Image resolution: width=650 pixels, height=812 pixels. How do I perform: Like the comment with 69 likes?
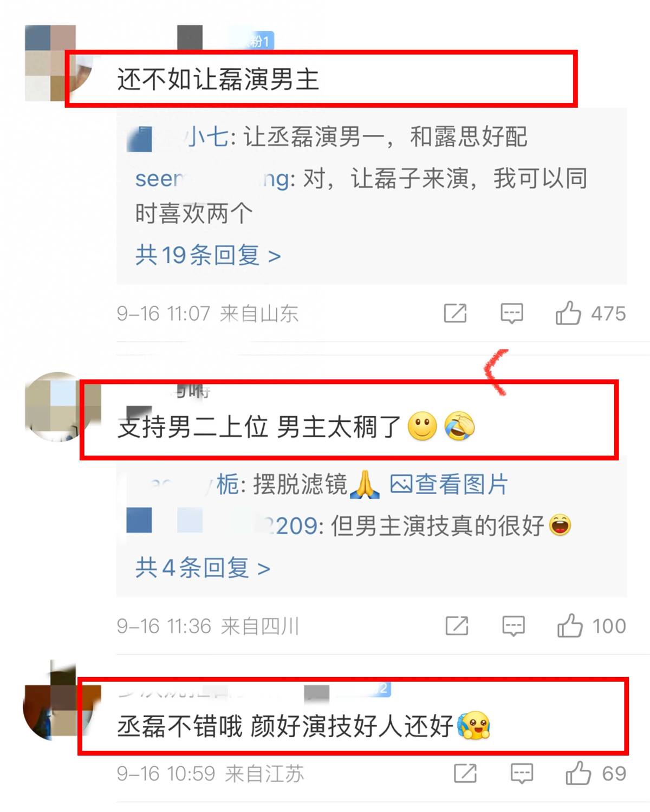point(578,772)
